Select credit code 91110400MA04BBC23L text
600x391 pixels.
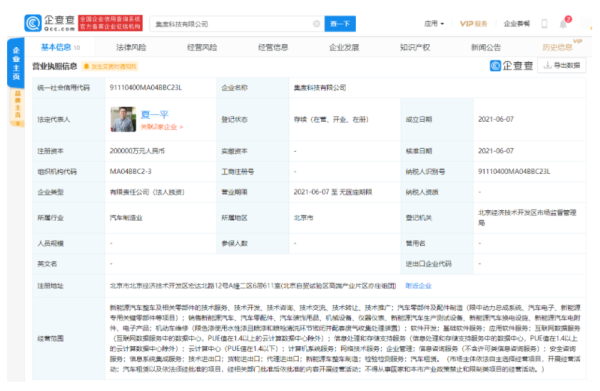pyautogui.click(x=146, y=88)
